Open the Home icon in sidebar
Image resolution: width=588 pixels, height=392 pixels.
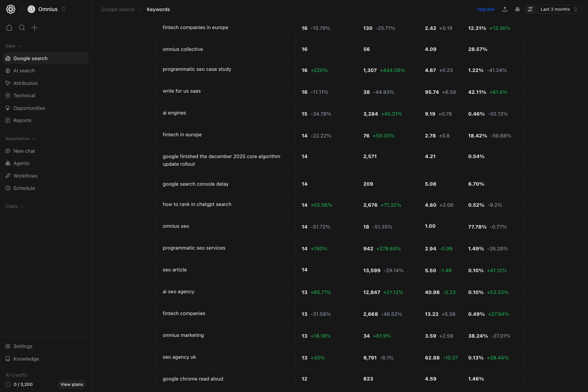click(9, 28)
